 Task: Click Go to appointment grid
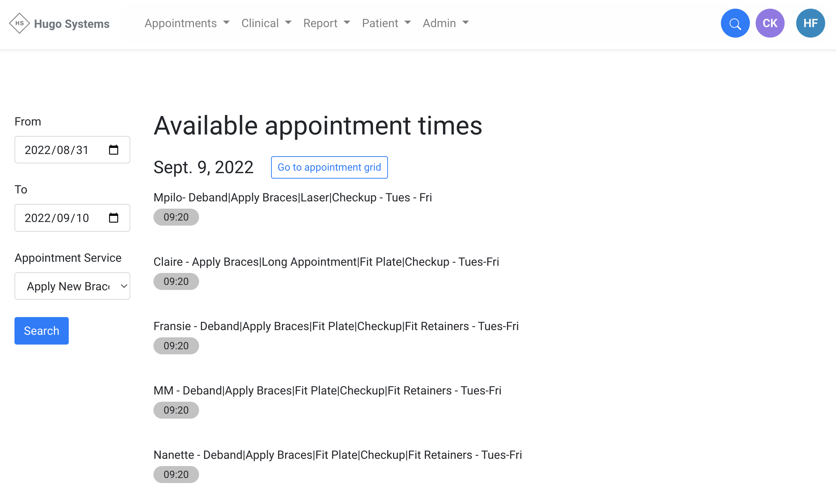(x=329, y=167)
